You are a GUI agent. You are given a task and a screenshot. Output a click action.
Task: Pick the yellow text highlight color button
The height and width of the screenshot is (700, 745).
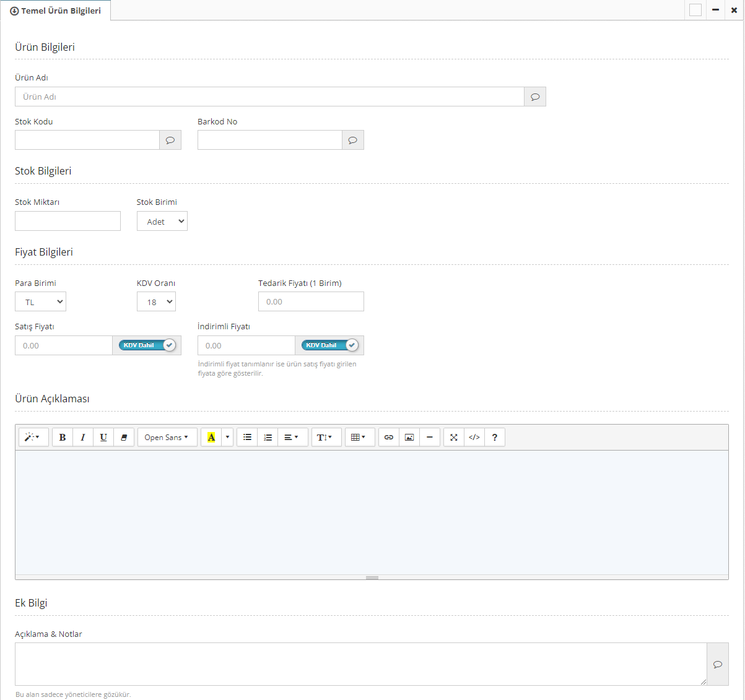(x=211, y=438)
